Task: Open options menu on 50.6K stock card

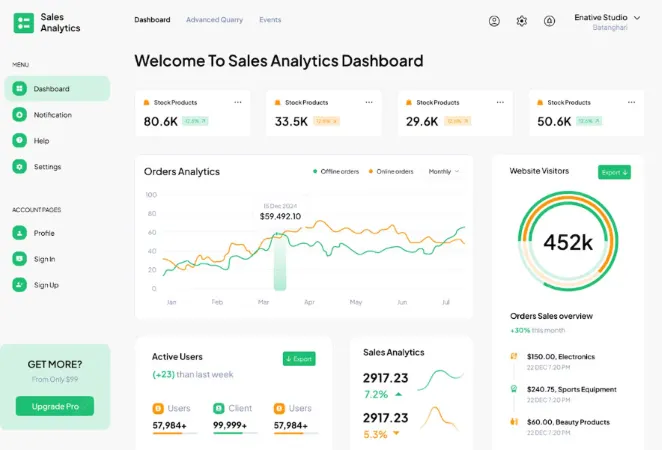Action: tap(631, 102)
